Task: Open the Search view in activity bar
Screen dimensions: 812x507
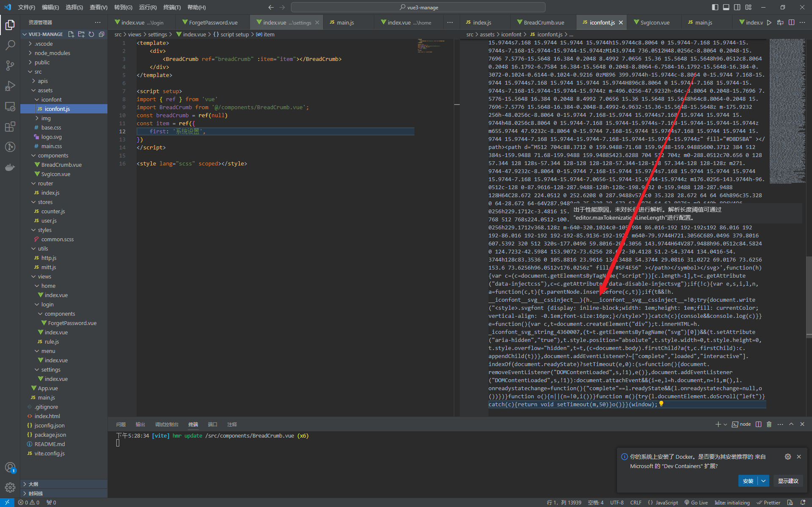Action: (10, 45)
